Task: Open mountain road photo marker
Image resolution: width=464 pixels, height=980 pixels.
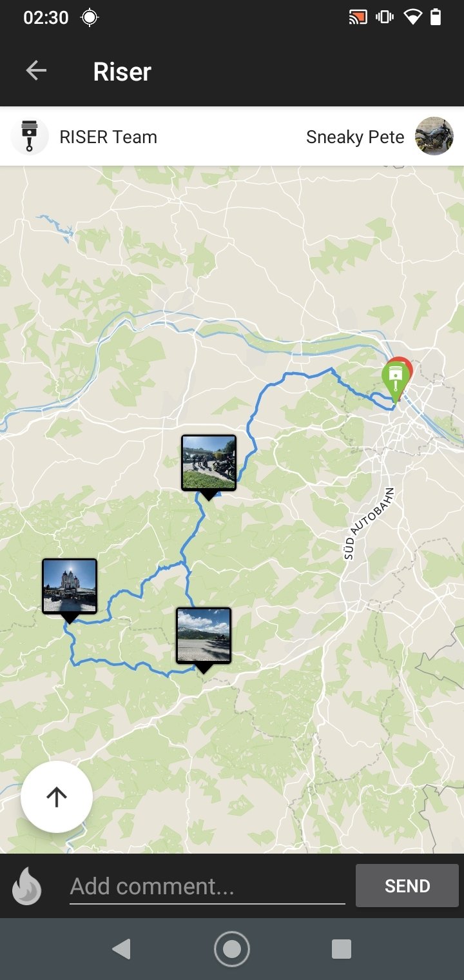Action: (x=204, y=640)
